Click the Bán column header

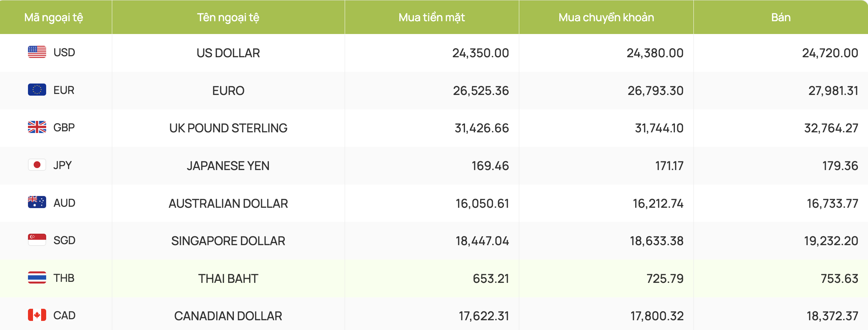(x=781, y=17)
